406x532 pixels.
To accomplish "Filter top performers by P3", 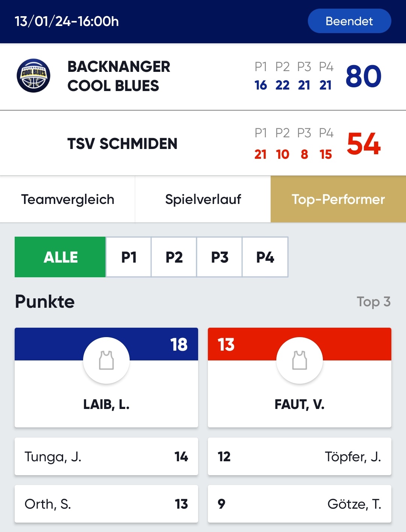I will pyautogui.click(x=220, y=257).
